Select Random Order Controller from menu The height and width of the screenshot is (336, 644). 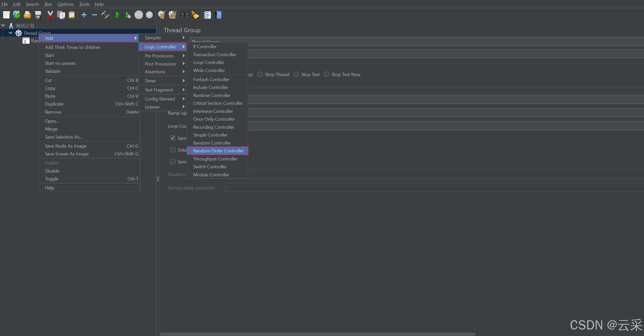(x=219, y=151)
